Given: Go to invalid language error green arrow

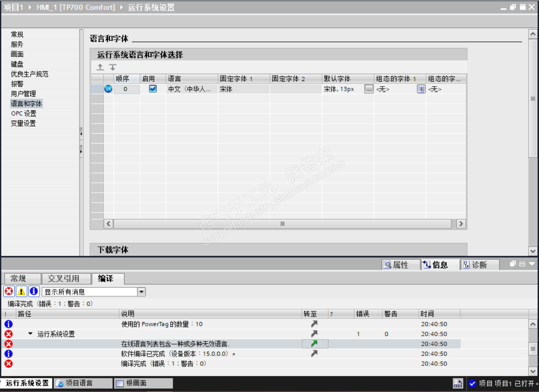Looking at the screenshot, I should click(314, 344).
